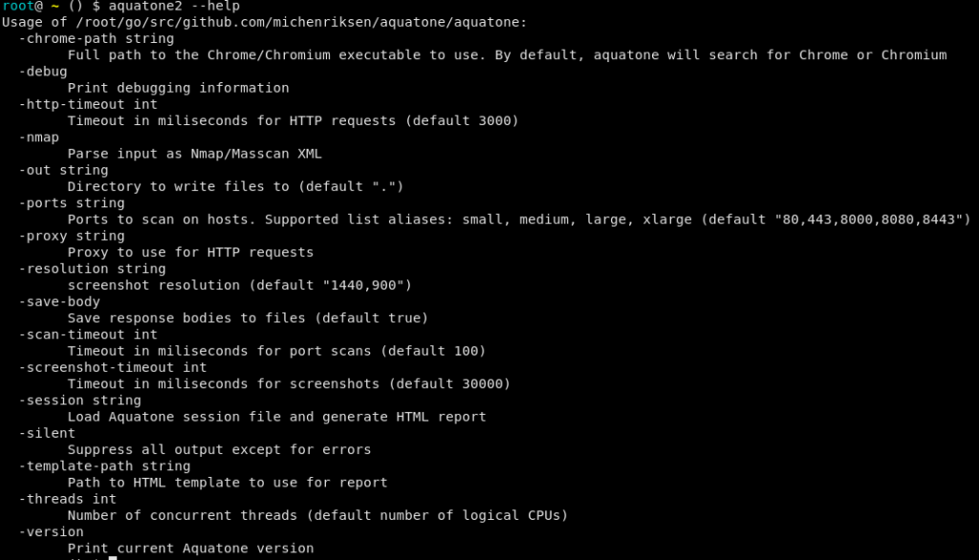Click the "-http-timeout int" option

[88, 104]
